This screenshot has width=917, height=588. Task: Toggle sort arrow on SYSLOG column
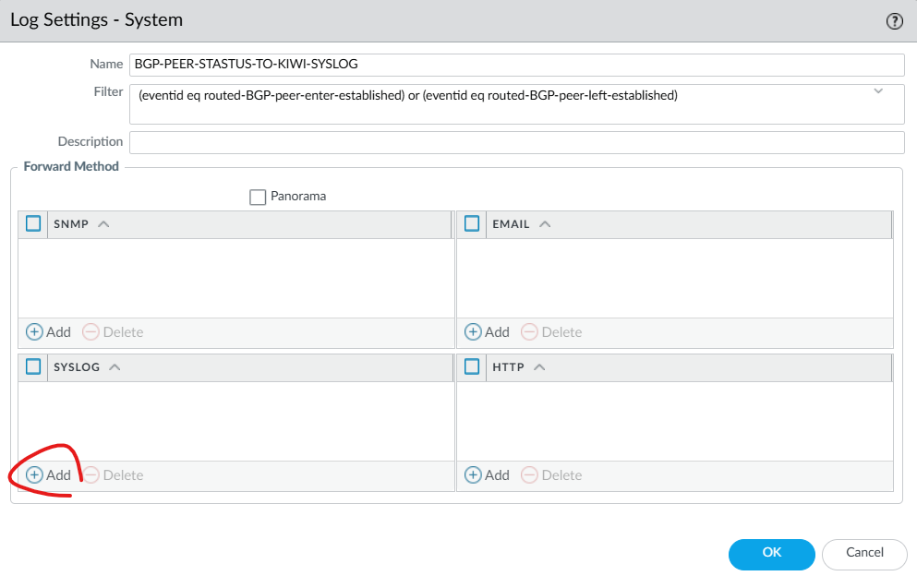pyautogui.click(x=115, y=367)
